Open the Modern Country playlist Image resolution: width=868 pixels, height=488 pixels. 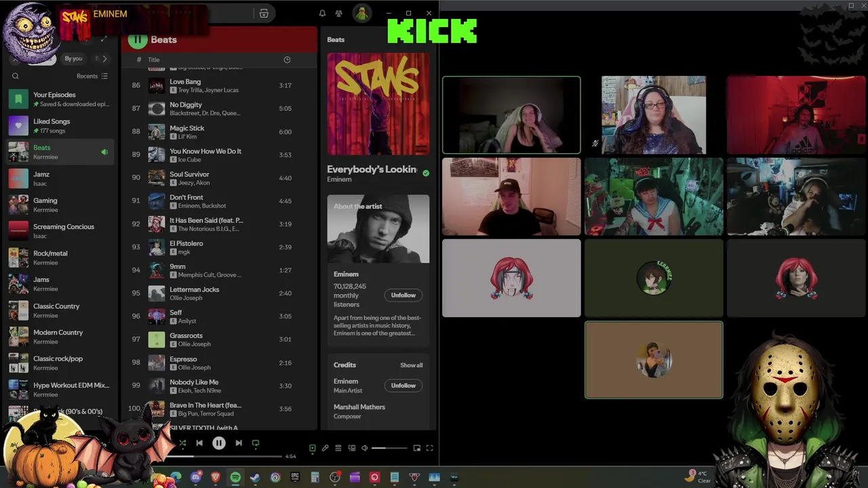click(x=61, y=337)
